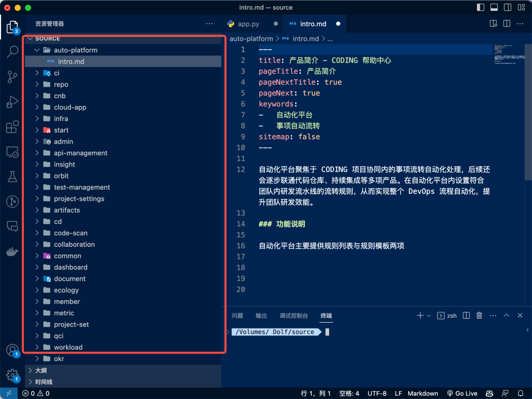Image resolution: width=532 pixels, height=399 pixels.
Task: Open editor more actions menu
Action: pyautogui.click(x=520, y=24)
